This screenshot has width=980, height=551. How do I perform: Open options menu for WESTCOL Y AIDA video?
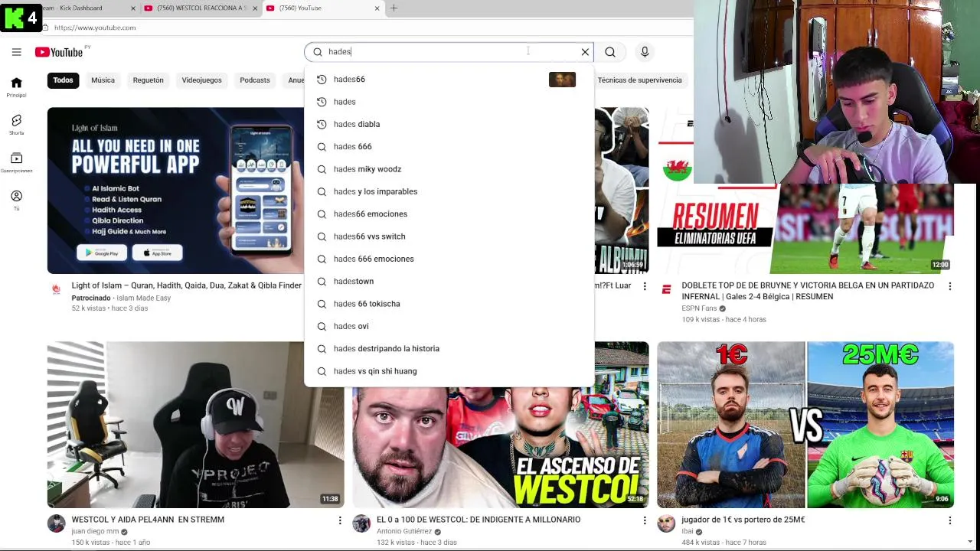pos(340,520)
